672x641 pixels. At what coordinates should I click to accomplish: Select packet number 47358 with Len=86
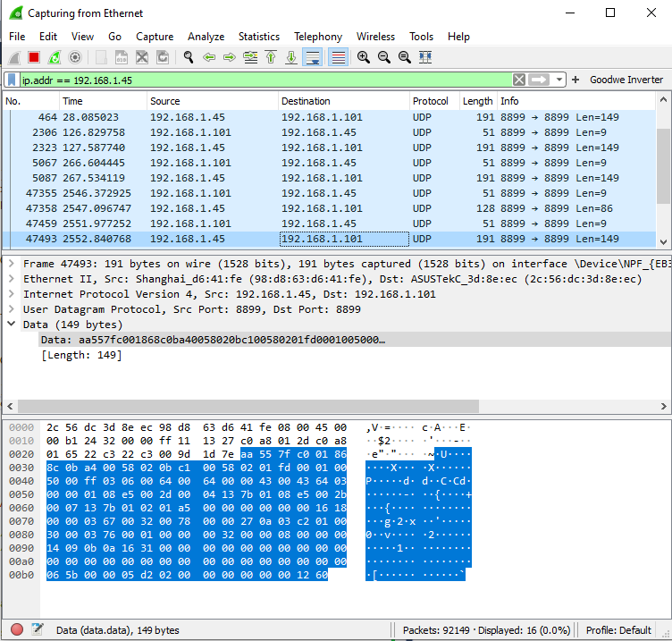[x=329, y=208]
